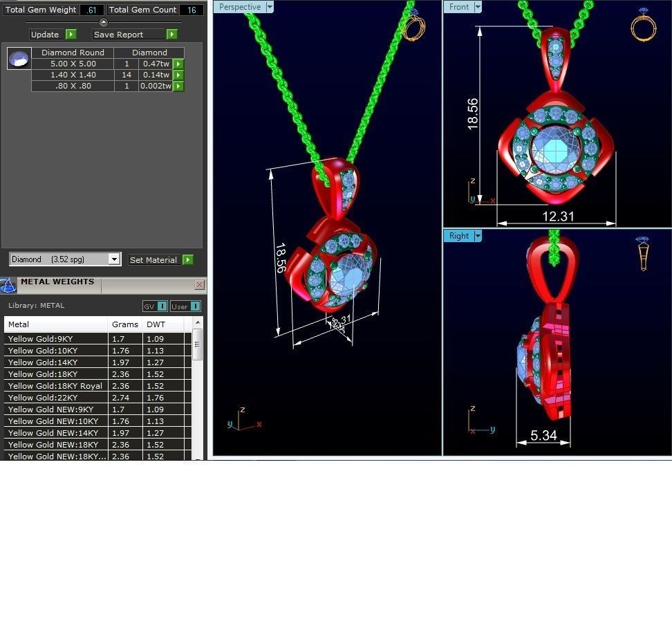Click the .80 X .80 gem size cell
The image size is (672, 635).
tap(73, 86)
